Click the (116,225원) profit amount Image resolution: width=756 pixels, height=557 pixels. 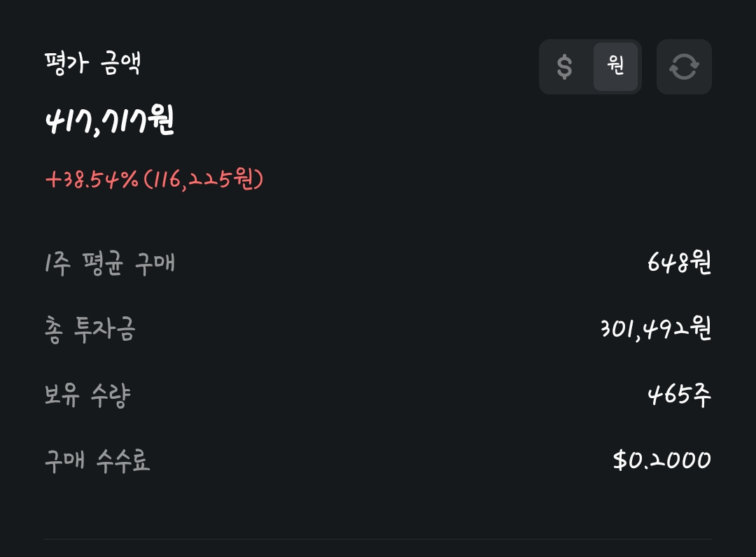coord(203,180)
